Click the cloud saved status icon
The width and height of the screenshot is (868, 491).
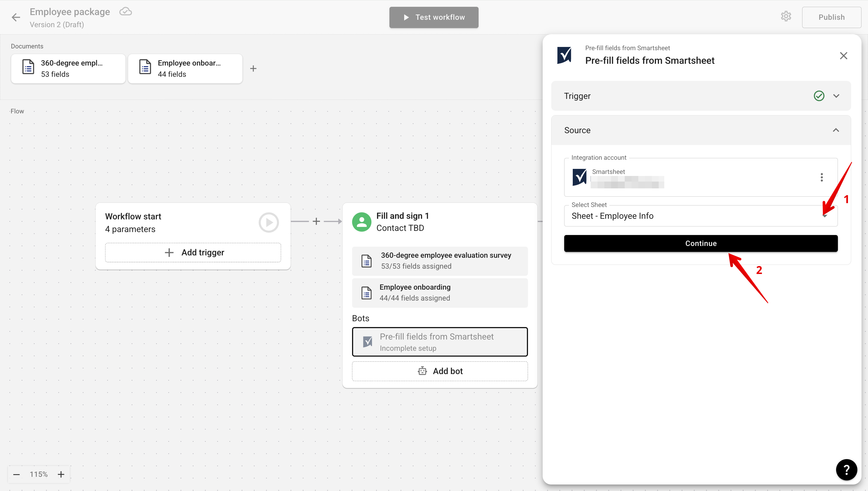125,12
